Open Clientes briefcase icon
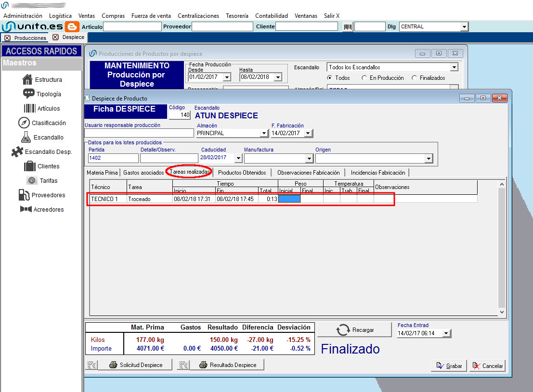 [x=30, y=166]
